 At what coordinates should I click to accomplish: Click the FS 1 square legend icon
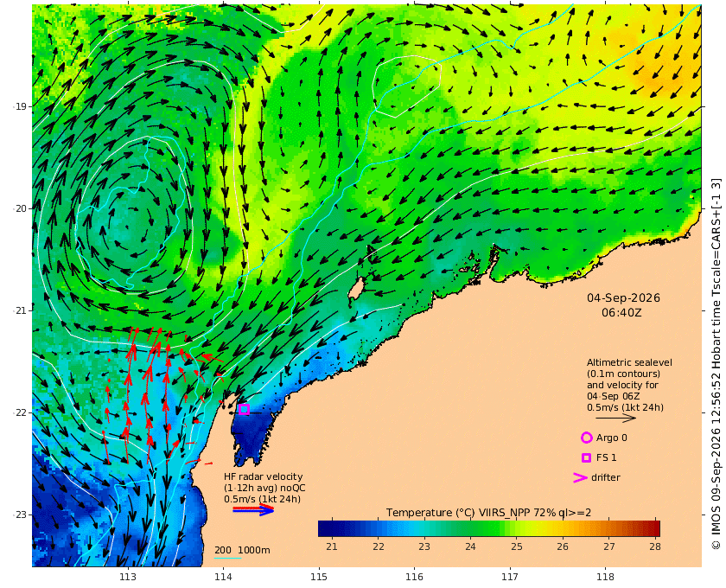(586, 457)
